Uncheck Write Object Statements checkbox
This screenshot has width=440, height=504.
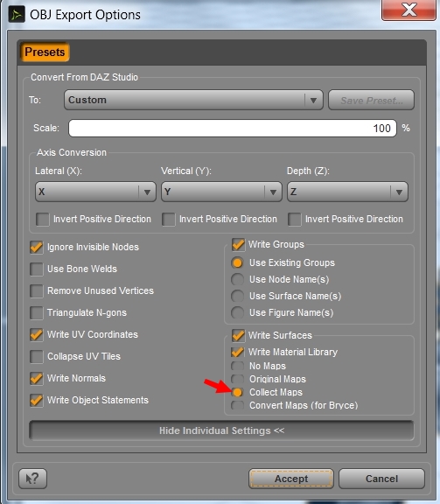37,400
